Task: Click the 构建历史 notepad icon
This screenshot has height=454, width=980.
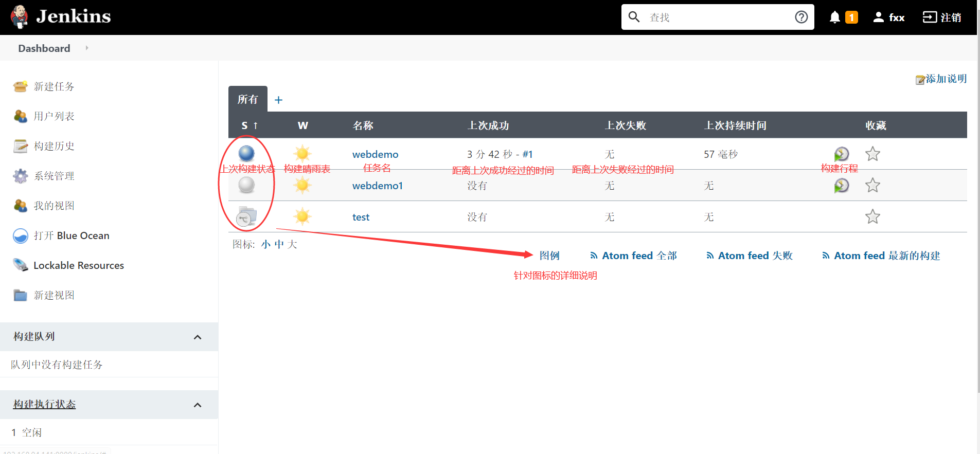Action: 21,146
